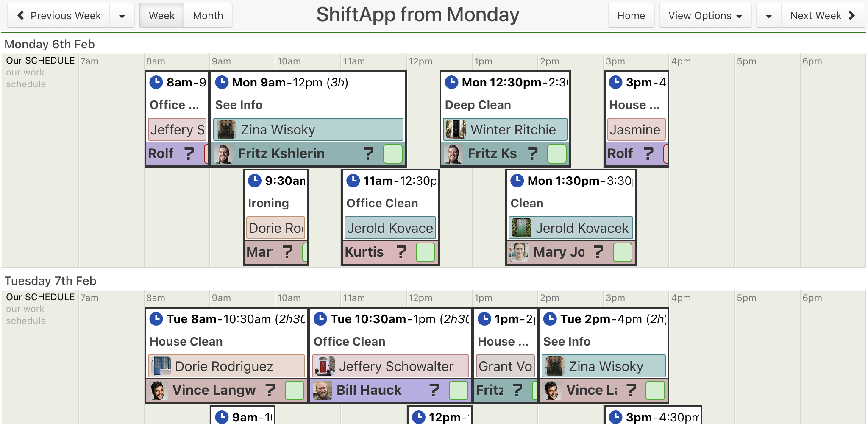Click clock icon on Ironing shift

pos(254,181)
